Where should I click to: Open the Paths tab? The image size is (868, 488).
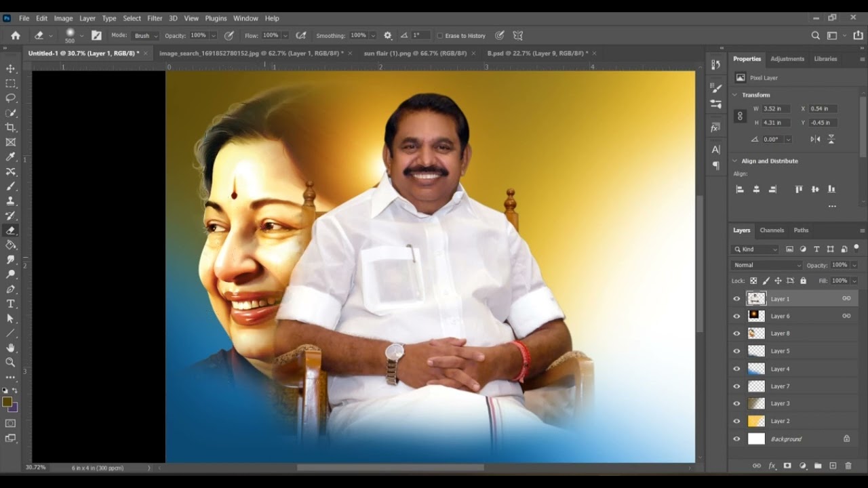[x=801, y=230]
